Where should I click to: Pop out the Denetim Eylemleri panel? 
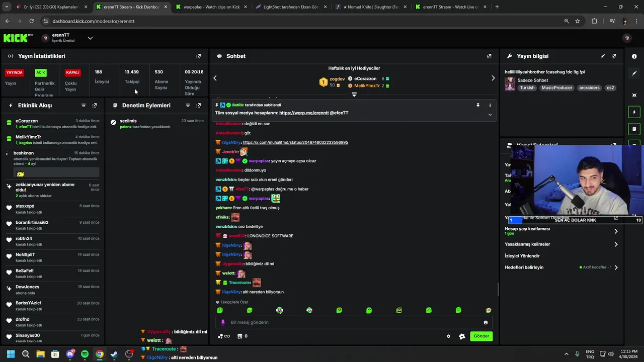198,106
